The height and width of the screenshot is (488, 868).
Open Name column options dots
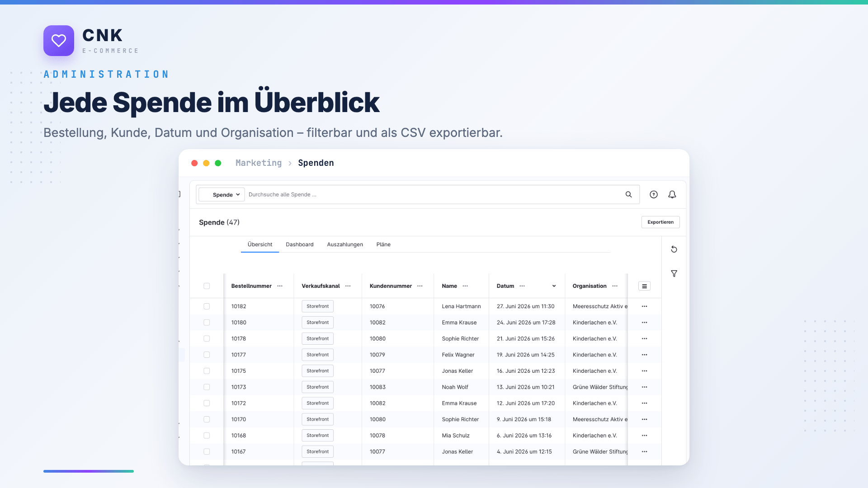465,286
